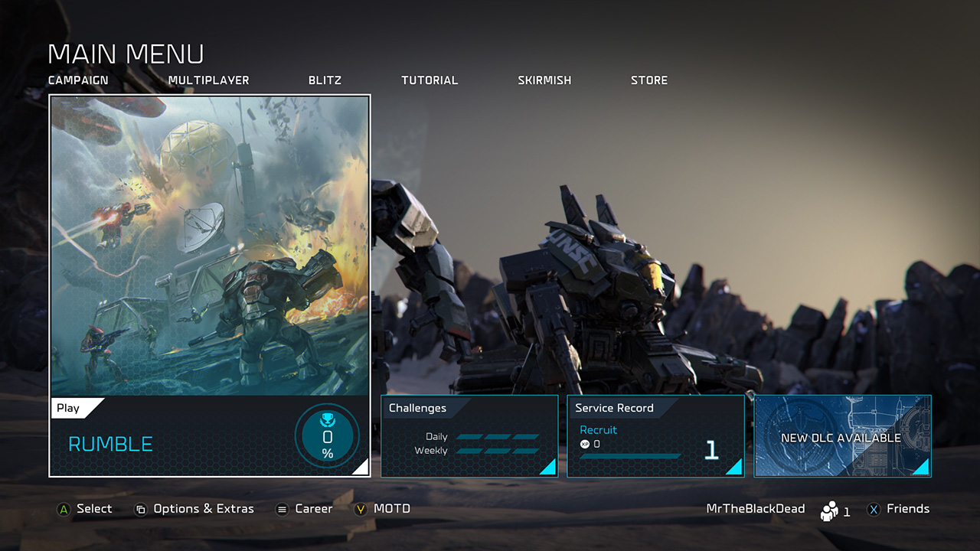Click the Recruit rank label
980x551 pixels.
tap(598, 430)
